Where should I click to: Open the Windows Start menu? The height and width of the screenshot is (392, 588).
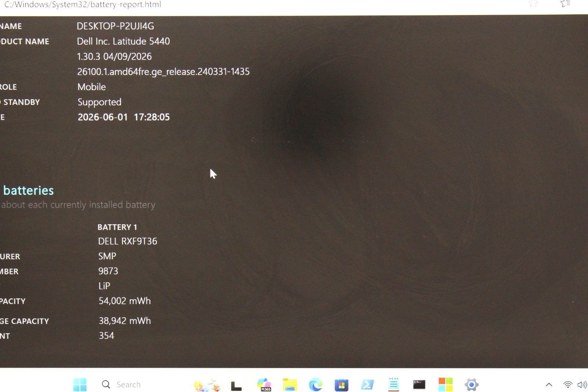point(80,385)
